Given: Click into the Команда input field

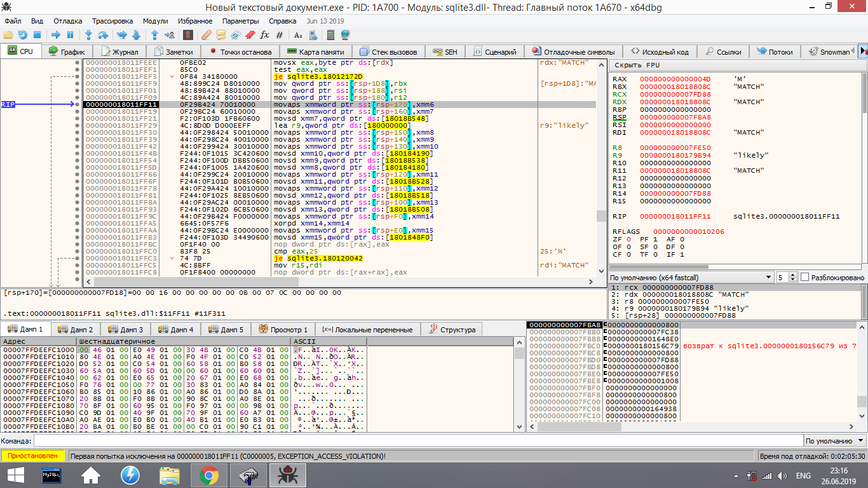Looking at the screenshot, I should 413,441.
